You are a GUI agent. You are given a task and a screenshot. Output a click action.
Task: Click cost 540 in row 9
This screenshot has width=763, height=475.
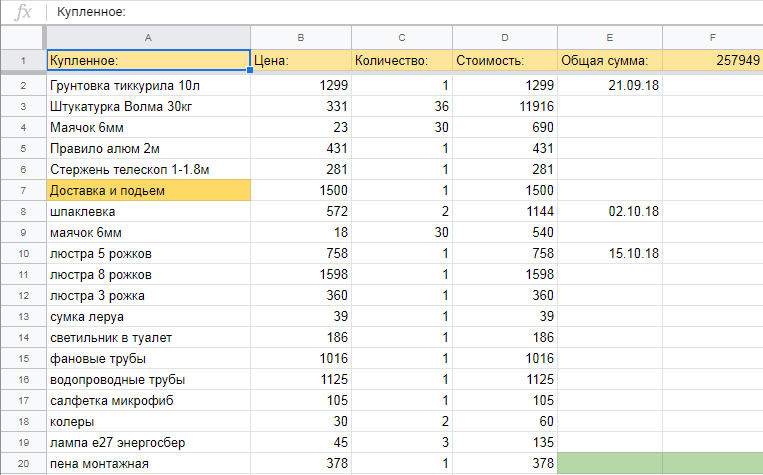[x=505, y=233]
